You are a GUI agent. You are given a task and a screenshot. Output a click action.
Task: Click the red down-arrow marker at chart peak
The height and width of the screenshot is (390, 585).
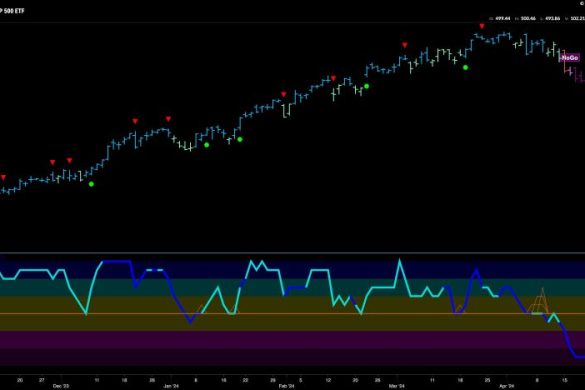(x=482, y=26)
